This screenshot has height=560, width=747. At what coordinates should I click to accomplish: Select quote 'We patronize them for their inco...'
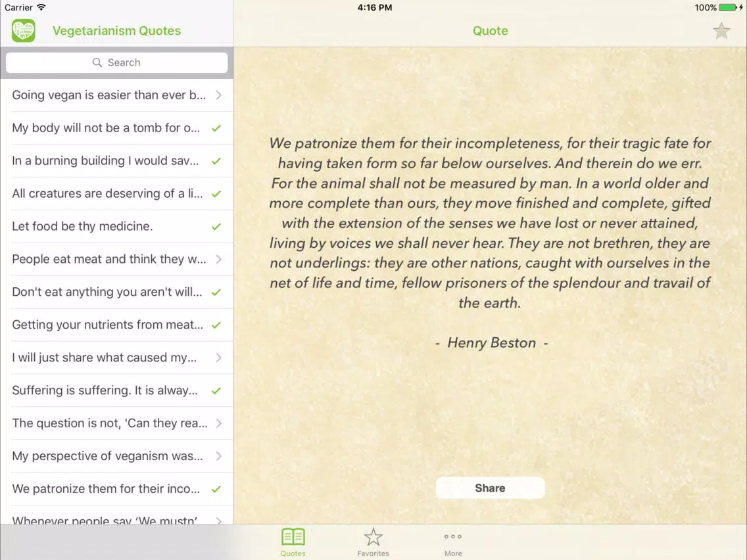117,489
